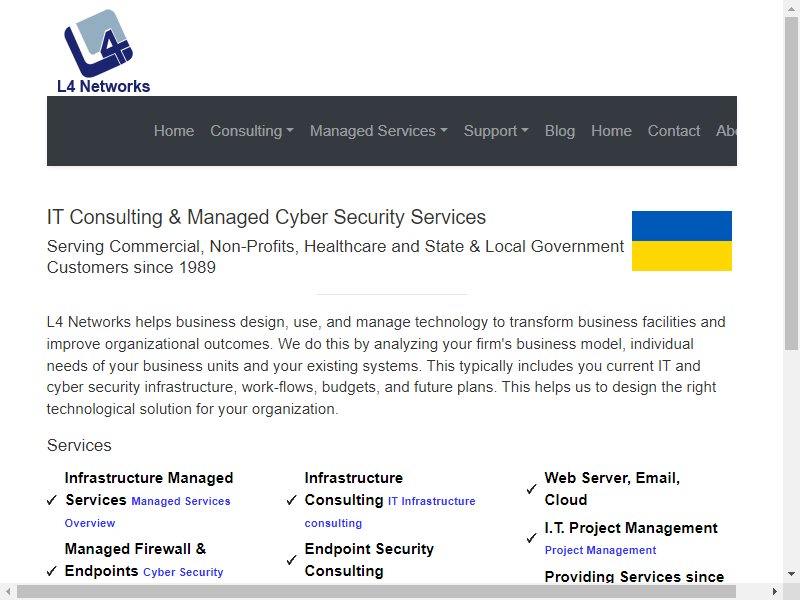Image resolution: width=800 pixels, height=600 pixels.
Task: Follow the IT Infrastructure consulting link
Action: (390, 512)
